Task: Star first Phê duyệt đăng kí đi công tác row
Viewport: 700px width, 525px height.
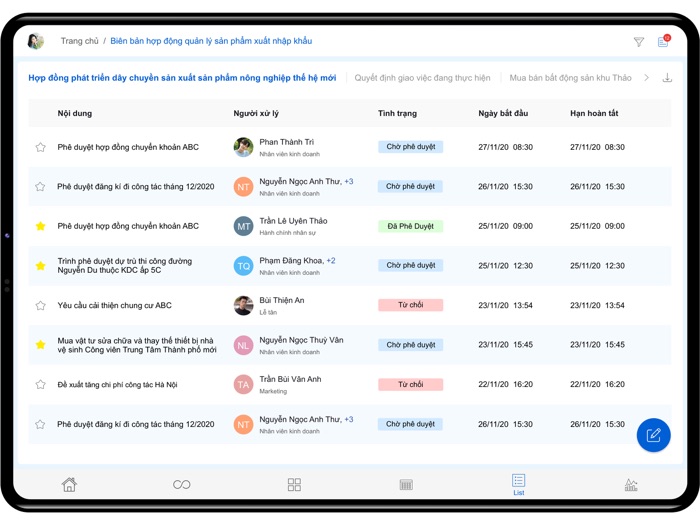Action: coord(41,187)
